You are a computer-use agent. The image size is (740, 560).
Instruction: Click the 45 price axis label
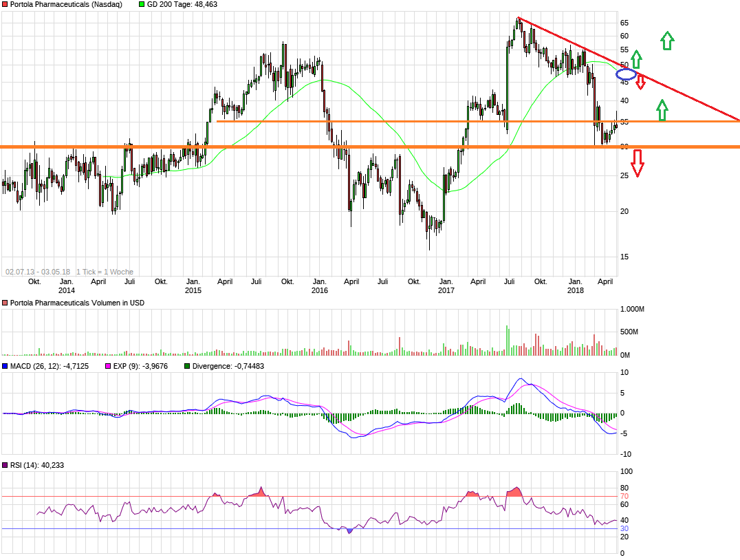624,82
